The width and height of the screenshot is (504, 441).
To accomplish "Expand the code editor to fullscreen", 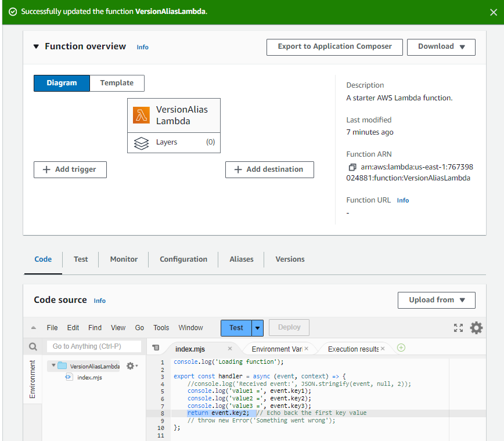I will point(459,327).
